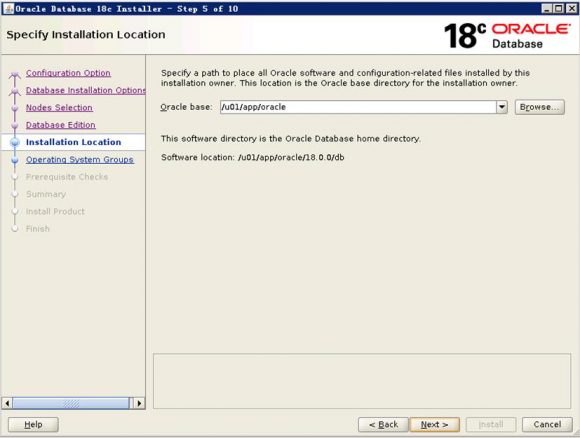
Task: Go to Configuration Option step
Action: (68, 73)
